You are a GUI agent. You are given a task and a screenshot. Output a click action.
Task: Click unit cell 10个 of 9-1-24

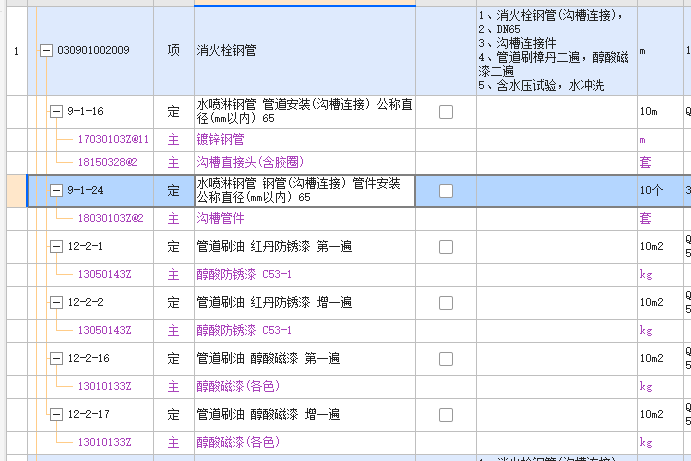point(660,190)
